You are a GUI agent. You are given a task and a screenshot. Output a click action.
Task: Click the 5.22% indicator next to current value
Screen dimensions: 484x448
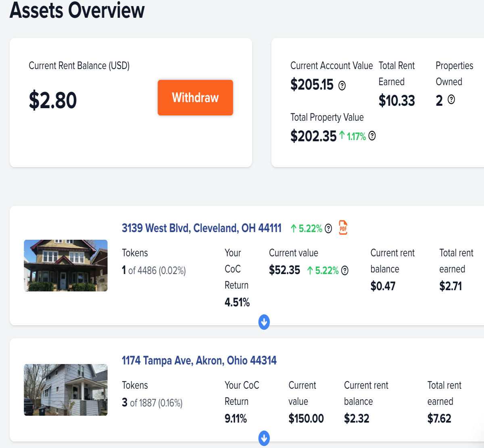(x=323, y=270)
